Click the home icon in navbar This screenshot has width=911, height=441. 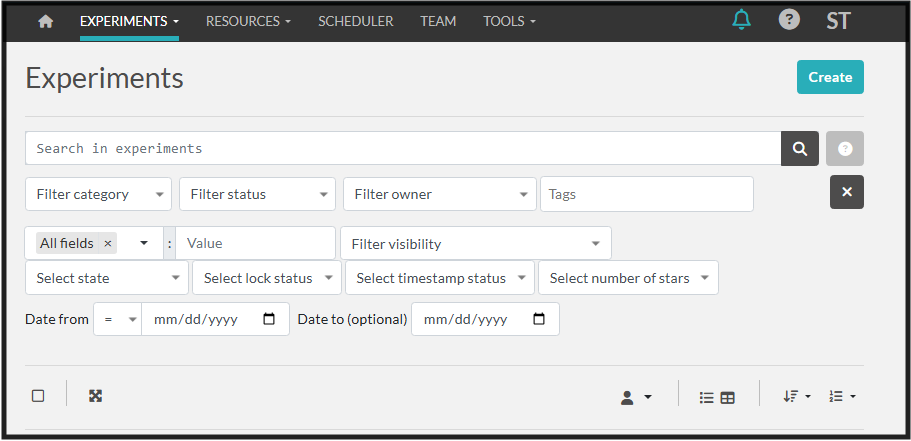click(45, 21)
